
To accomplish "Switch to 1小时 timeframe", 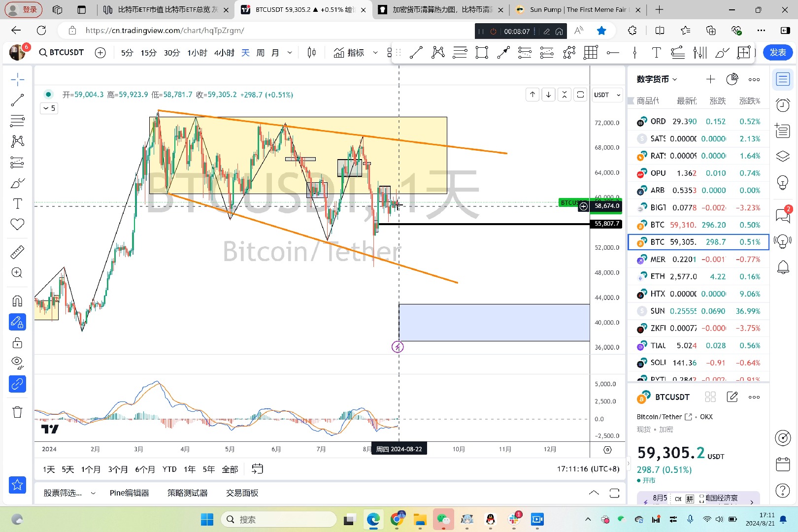I will 197,53.
